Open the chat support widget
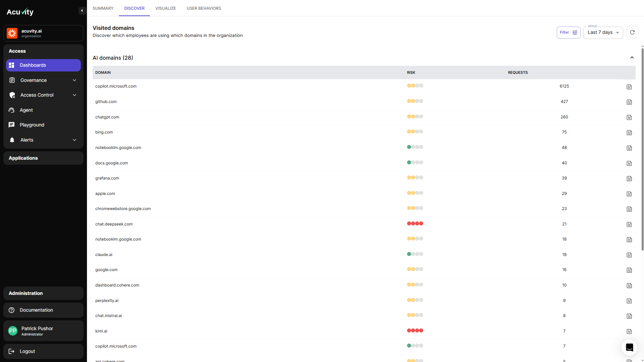The width and height of the screenshot is (644, 362). (x=629, y=348)
